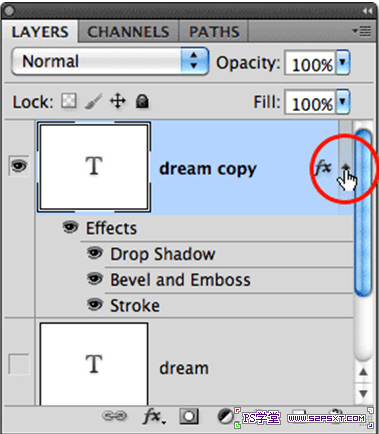The height and width of the screenshot is (434, 379).
Task: Select the dream layer thumbnail
Action: [x=94, y=364]
